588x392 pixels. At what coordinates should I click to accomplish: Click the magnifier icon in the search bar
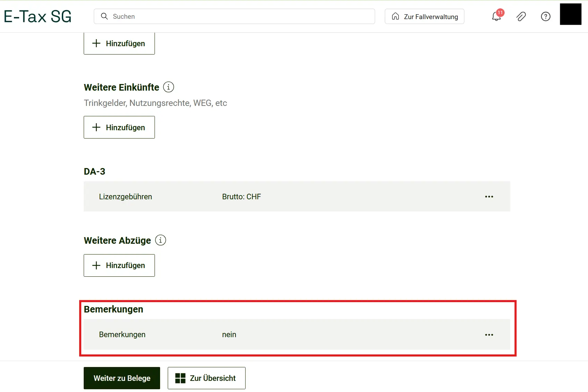[x=104, y=16]
